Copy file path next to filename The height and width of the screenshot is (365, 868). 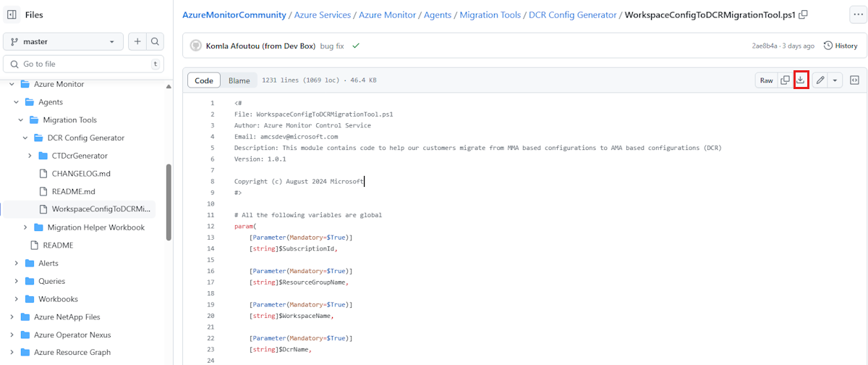click(x=804, y=14)
